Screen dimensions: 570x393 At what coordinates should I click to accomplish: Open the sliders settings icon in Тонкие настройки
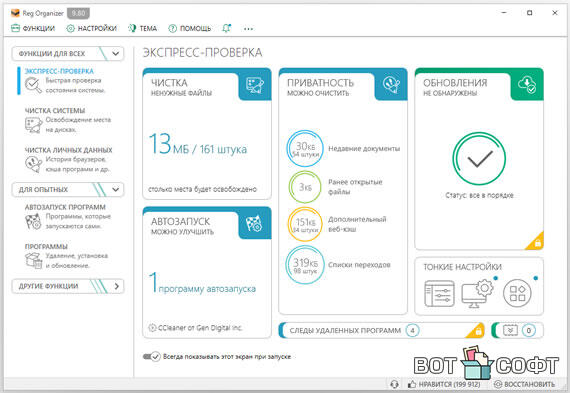point(439,293)
